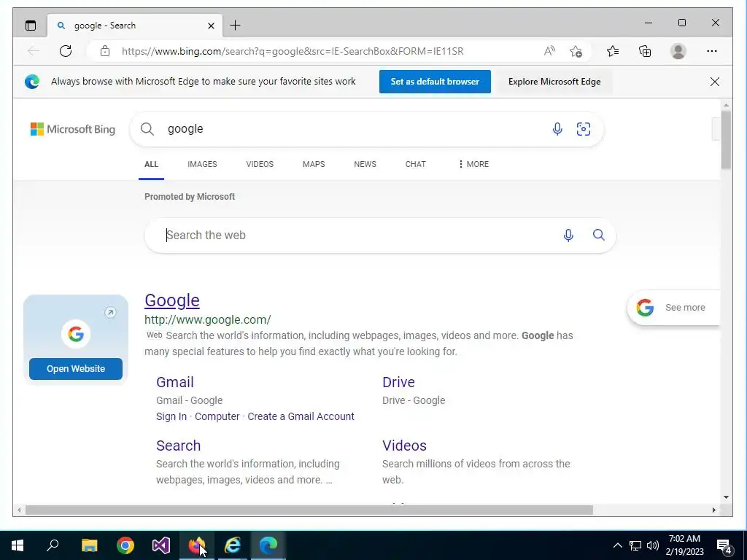
Task: Reload the page with refresh icon
Action: (x=66, y=51)
